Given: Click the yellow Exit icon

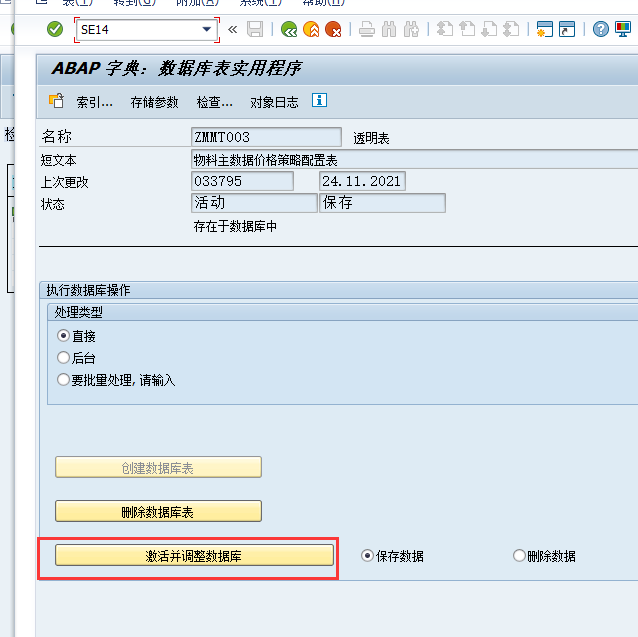Looking at the screenshot, I should 311,30.
